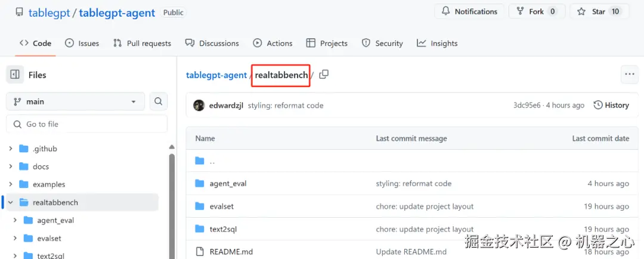Image resolution: width=644 pixels, height=259 pixels.
Task: Click the copy path icon
Action: click(324, 75)
